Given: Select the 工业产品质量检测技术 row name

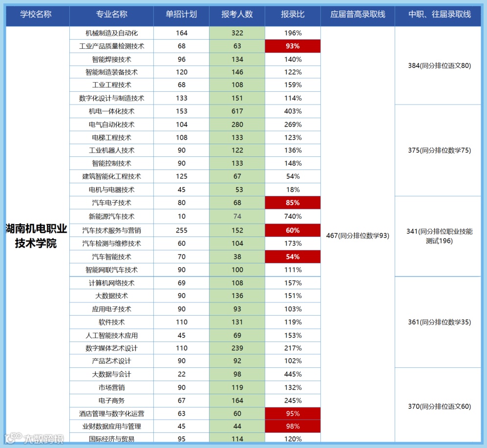Looking at the screenshot, I should pyautogui.click(x=111, y=46).
